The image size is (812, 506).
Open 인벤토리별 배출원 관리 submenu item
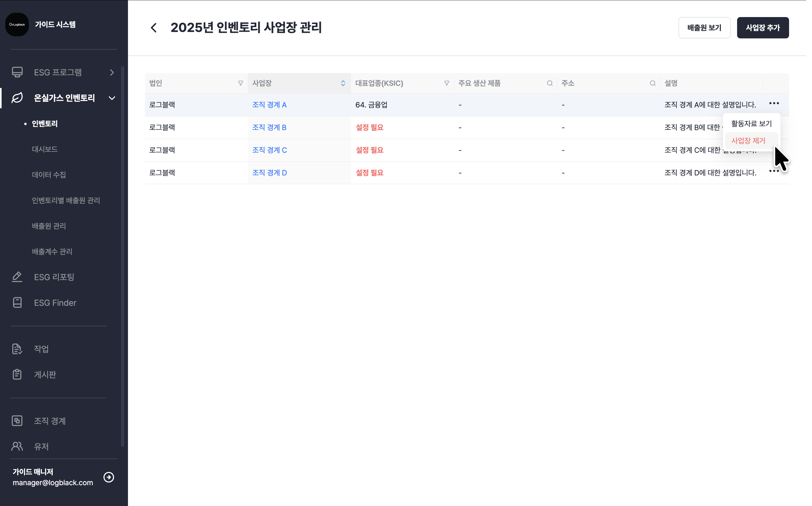coord(66,200)
